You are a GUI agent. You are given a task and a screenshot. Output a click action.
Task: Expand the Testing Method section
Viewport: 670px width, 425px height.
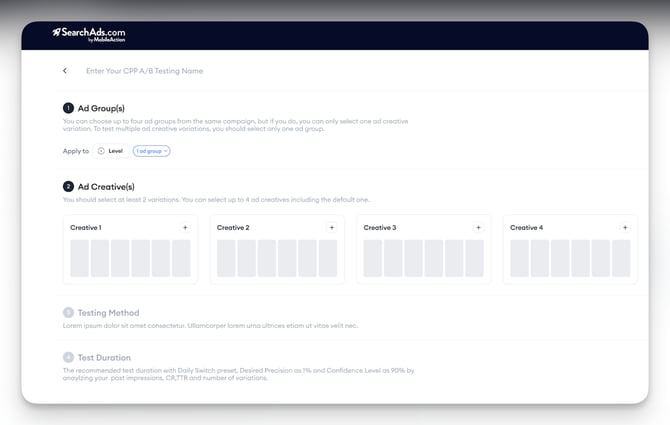(109, 313)
